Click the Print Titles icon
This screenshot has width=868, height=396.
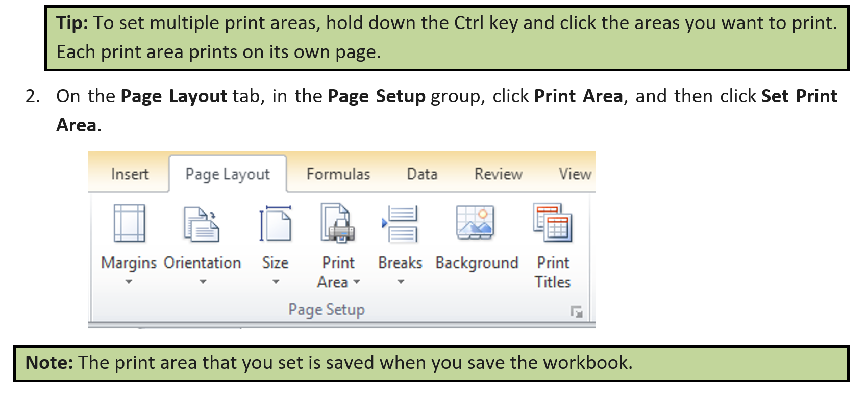click(553, 223)
